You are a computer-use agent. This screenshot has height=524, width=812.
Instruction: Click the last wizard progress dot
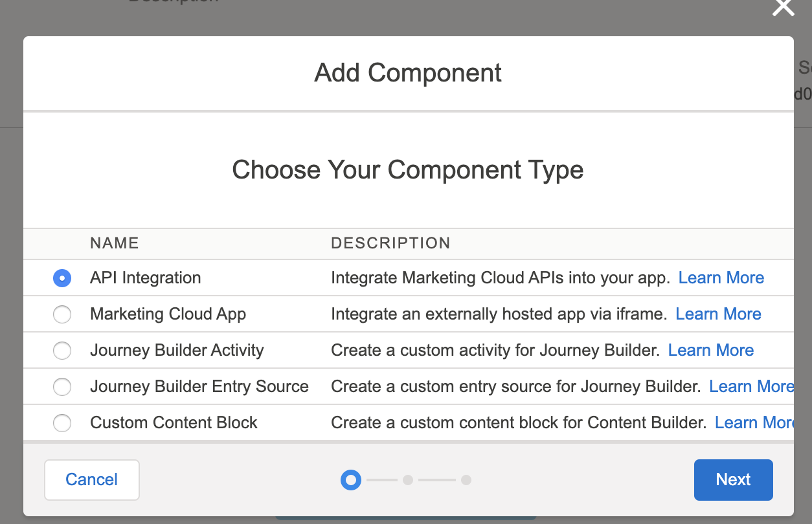coord(466,480)
